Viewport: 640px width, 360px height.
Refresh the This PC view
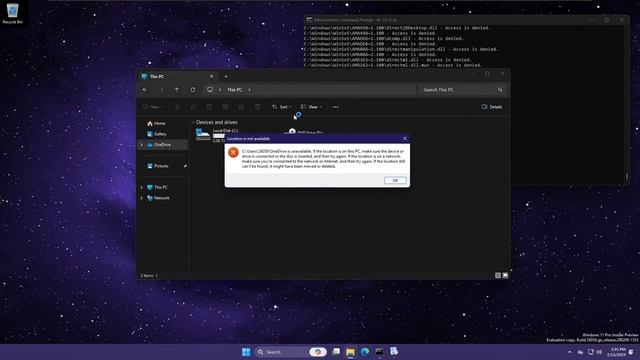[193, 90]
